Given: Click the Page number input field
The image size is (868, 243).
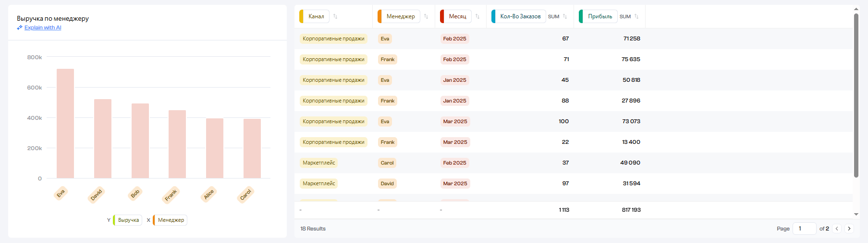Looking at the screenshot, I should pyautogui.click(x=805, y=229).
